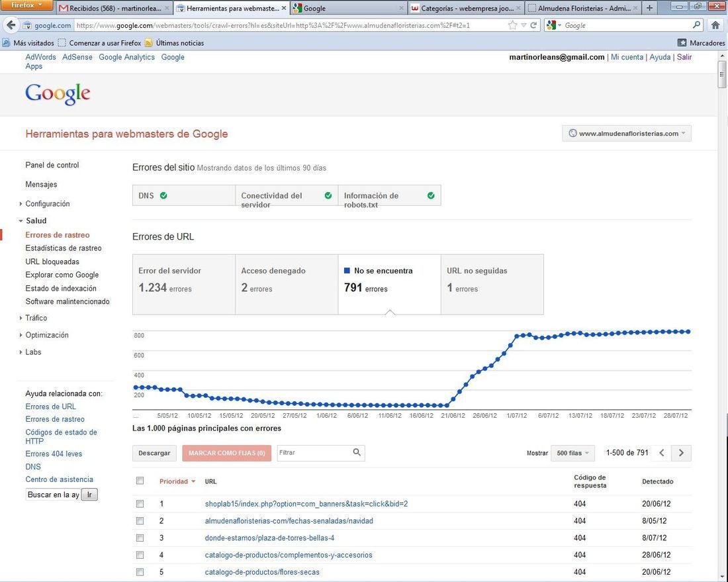The image size is (728, 582).
Task: Click the robots.txt green check icon
Action: click(x=431, y=195)
